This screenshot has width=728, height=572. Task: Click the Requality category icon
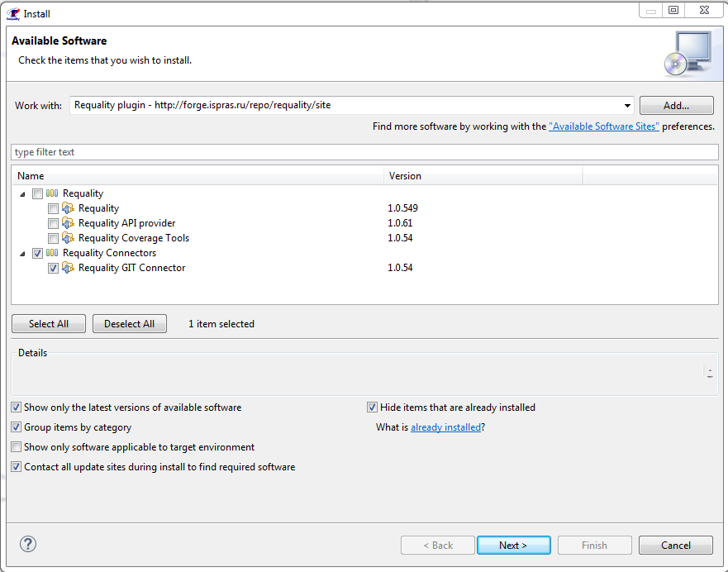tap(52, 193)
